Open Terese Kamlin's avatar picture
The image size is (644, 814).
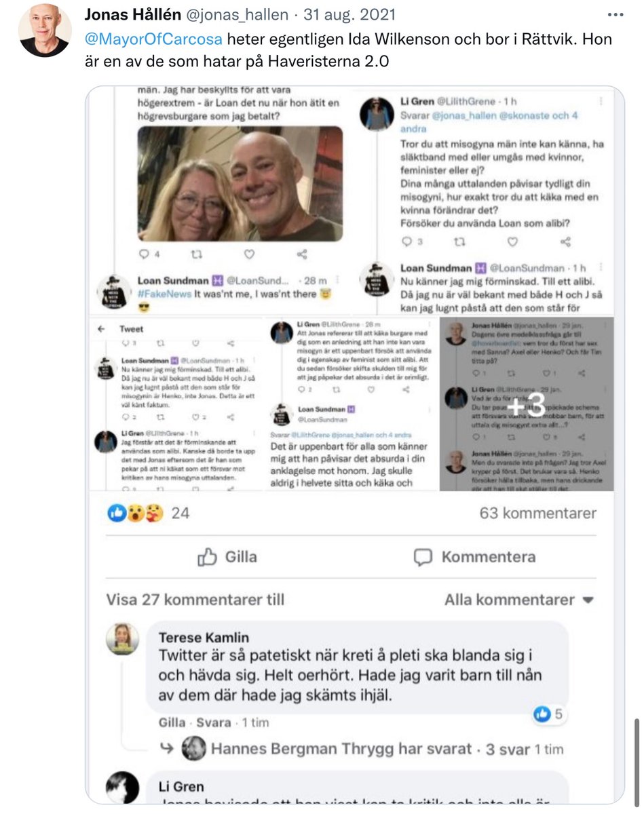[123, 639]
